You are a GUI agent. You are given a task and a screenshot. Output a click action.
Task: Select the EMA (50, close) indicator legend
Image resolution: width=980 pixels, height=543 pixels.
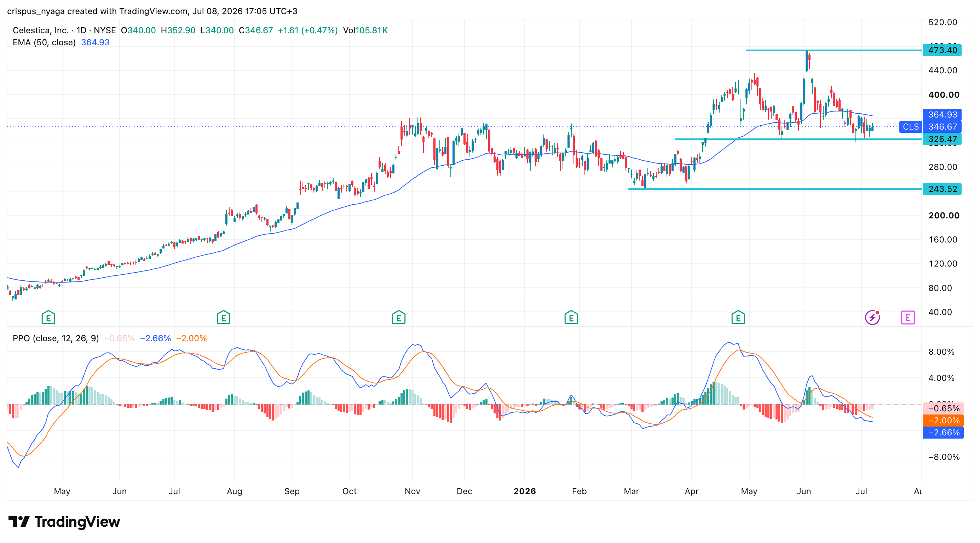click(44, 42)
